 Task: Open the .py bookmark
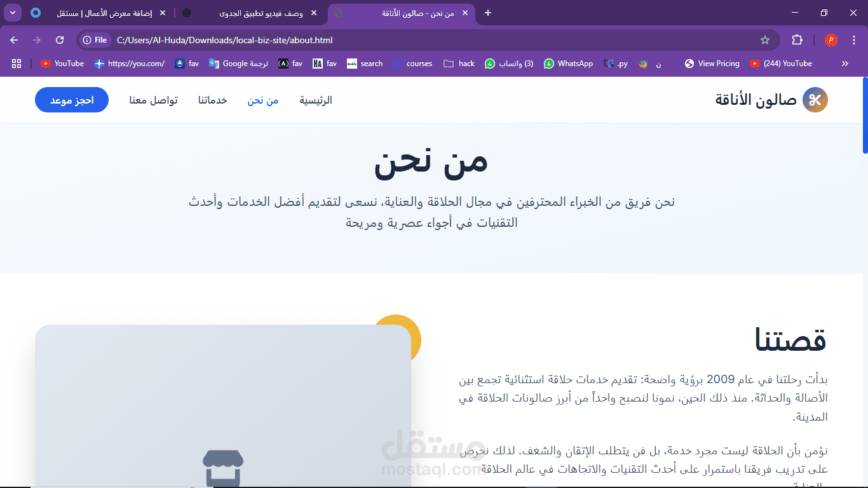tap(616, 64)
